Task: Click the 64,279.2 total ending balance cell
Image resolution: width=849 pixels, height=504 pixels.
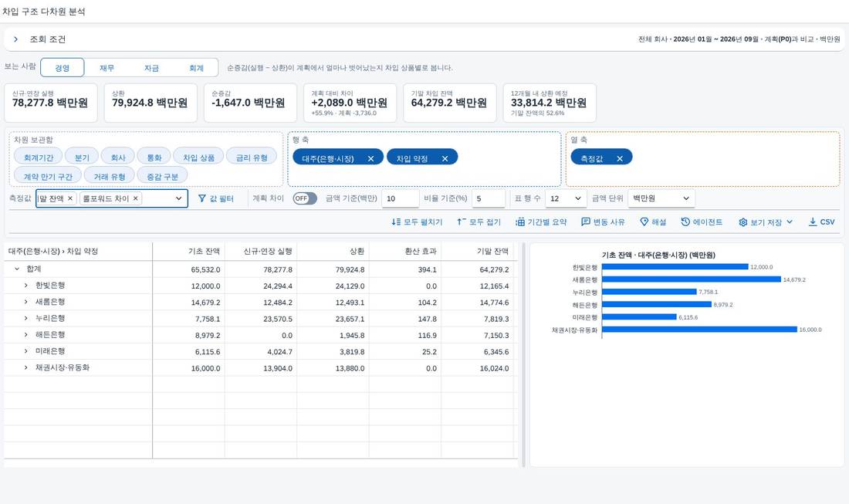Action: tap(477, 269)
